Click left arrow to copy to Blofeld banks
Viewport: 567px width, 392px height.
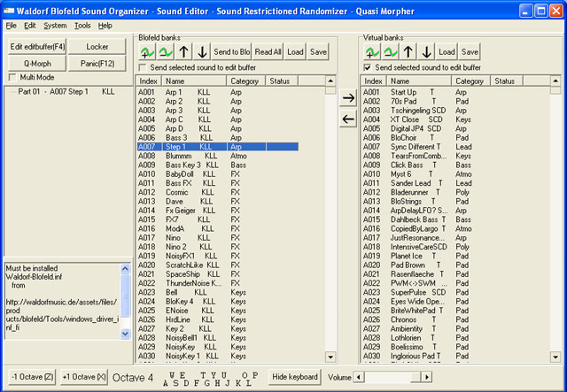(348, 119)
